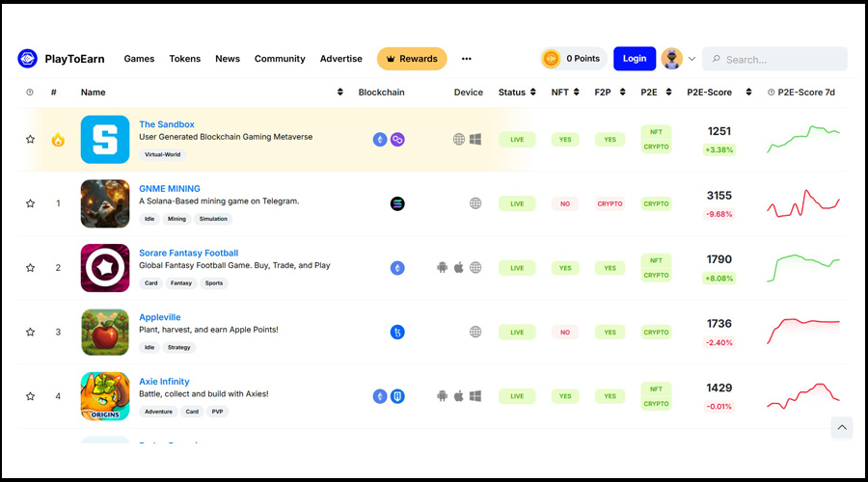Click the three-dots more menu icon
Screen dimensions: 868x482
tap(467, 59)
